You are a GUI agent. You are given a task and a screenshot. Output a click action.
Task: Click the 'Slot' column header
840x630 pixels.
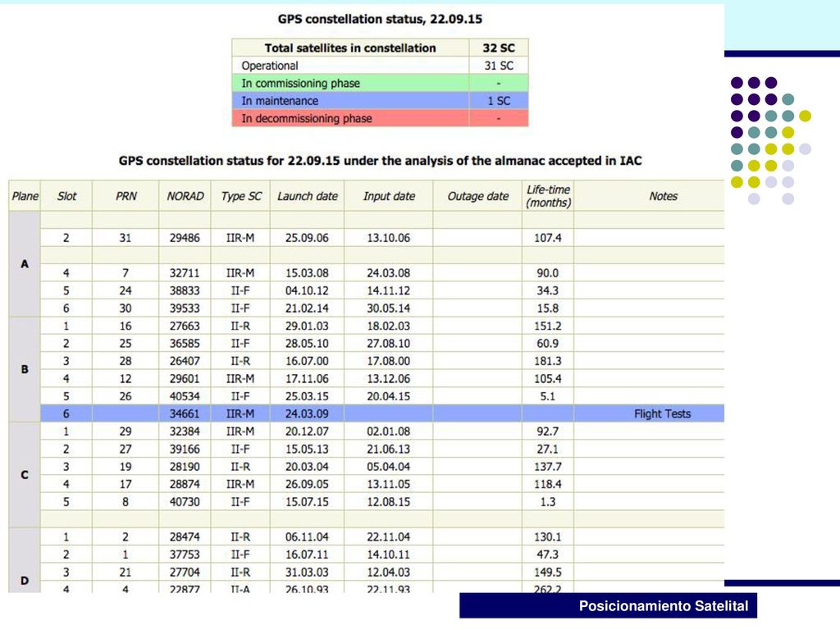(x=66, y=196)
